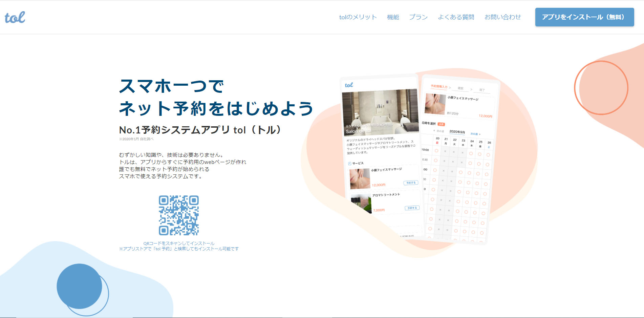Click the No.1予約システムアプリ tol subheading
The image size is (644, 318).
[200, 130]
